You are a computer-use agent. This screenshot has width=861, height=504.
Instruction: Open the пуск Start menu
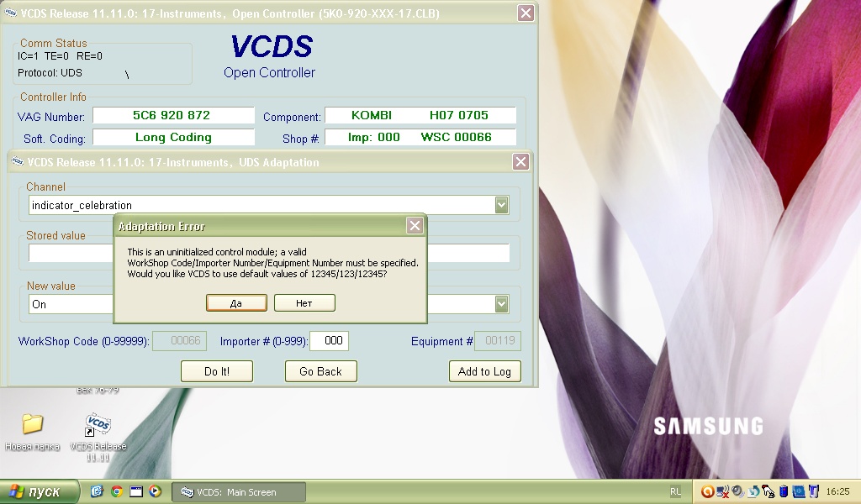pyautogui.click(x=40, y=492)
